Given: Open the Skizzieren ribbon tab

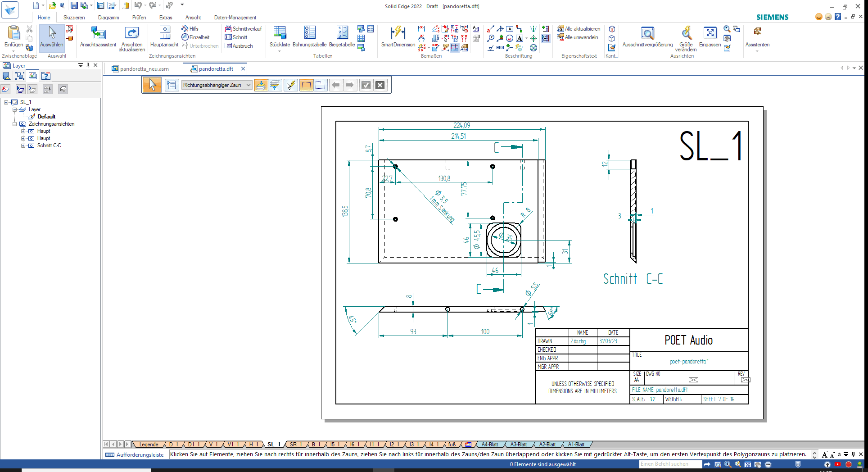Looking at the screenshot, I should 74,18.
